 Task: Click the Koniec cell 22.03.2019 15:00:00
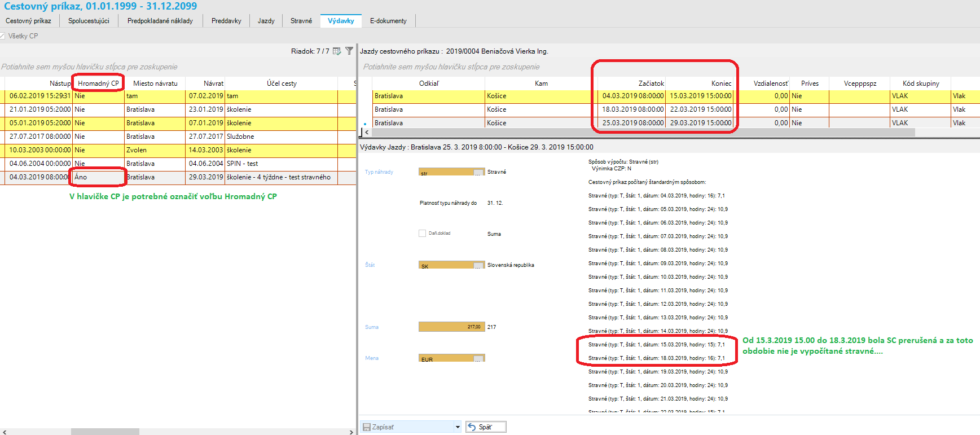point(700,109)
